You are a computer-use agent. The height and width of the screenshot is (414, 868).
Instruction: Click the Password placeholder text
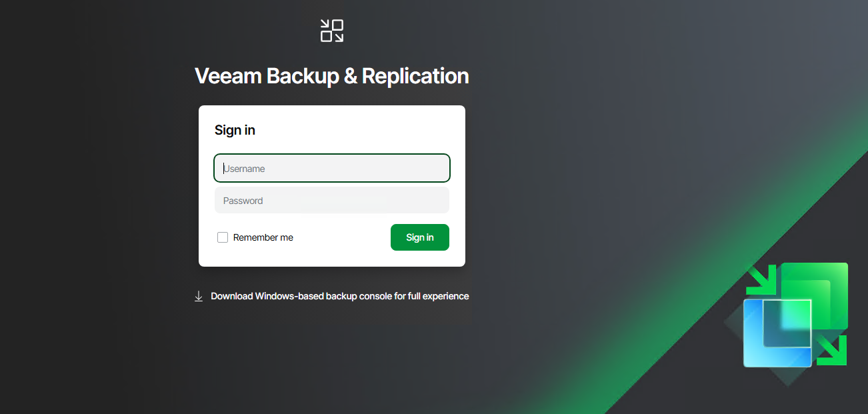[243, 201]
